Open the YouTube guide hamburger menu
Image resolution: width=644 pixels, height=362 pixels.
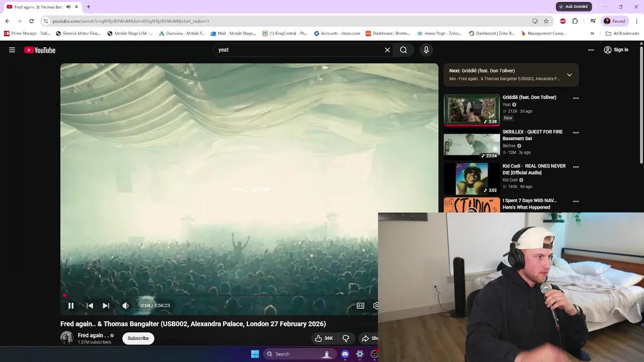(12, 50)
